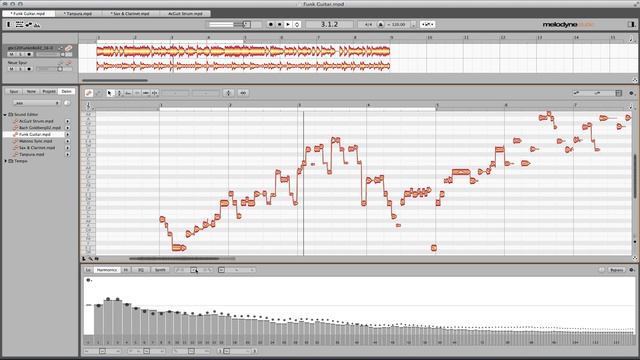This screenshot has height=360, width=640.
Task: Click the orange blob edit mode icon
Action: (x=89, y=93)
